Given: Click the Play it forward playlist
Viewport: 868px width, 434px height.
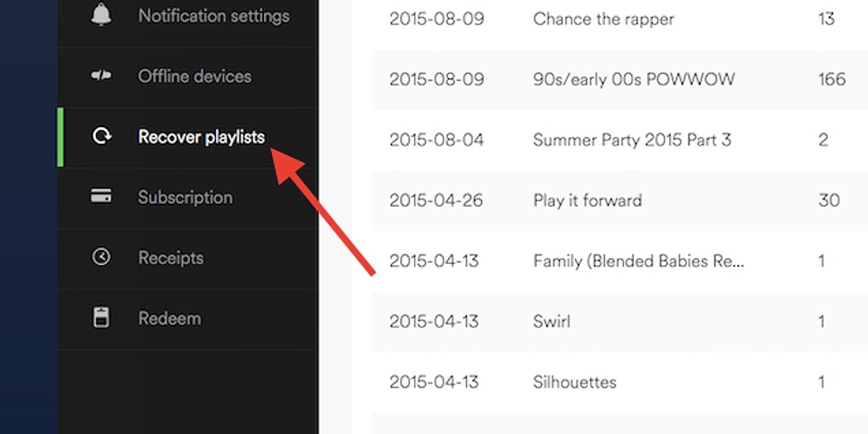Looking at the screenshot, I should [x=587, y=200].
